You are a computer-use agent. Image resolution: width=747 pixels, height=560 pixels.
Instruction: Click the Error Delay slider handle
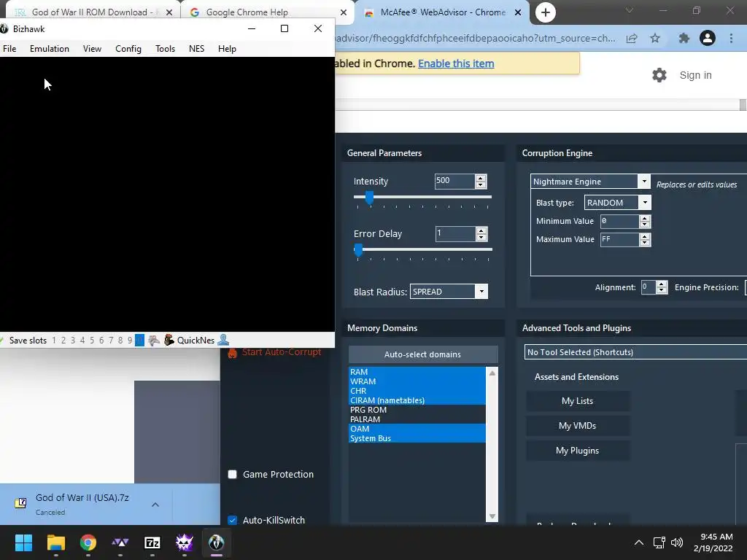click(358, 250)
